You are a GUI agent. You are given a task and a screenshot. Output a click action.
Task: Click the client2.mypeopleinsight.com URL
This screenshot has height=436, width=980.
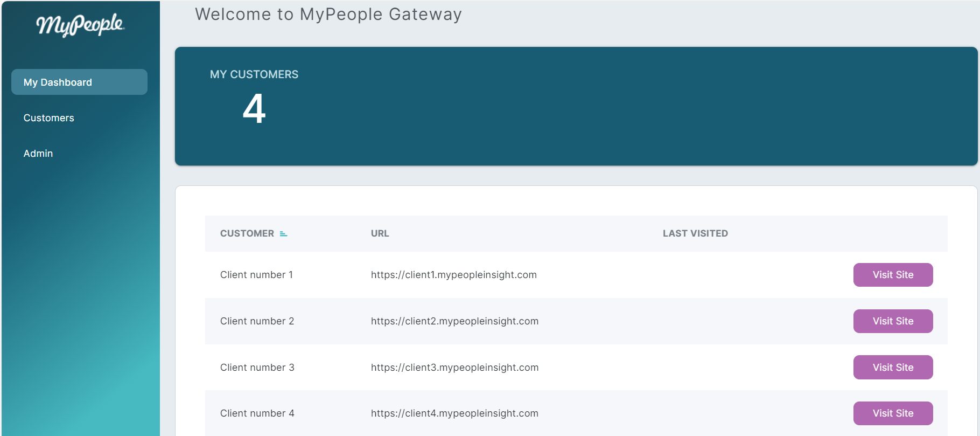(x=454, y=321)
